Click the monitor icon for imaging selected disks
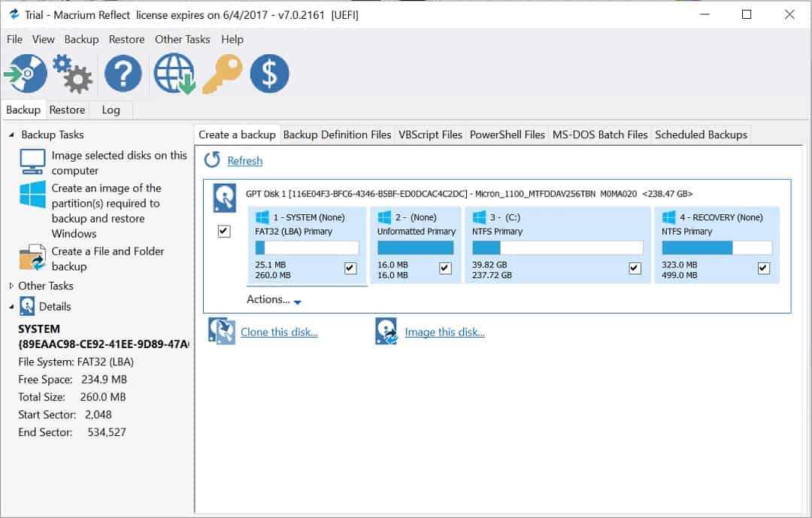Screen dimensions: 812x518 pos(32,162)
